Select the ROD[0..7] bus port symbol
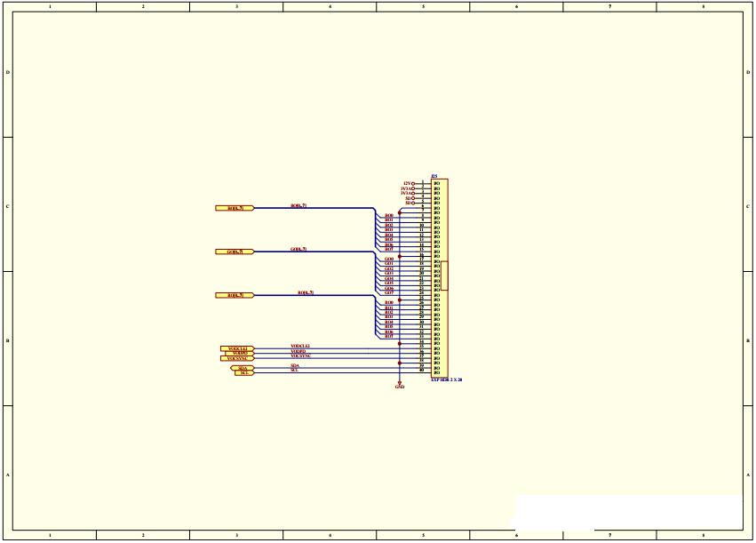Viewport: 756px width, 543px height. tap(235, 208)
